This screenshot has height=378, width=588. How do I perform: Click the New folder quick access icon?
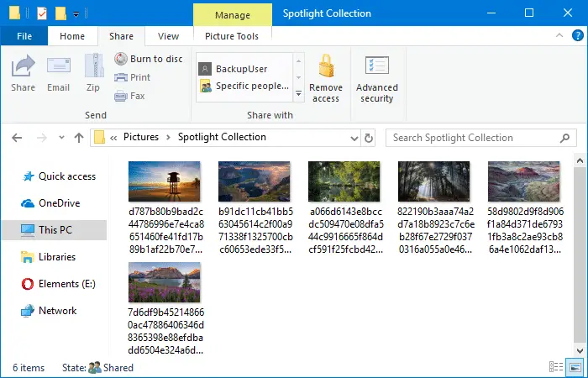pyautogui.click(x=60, y=13)
